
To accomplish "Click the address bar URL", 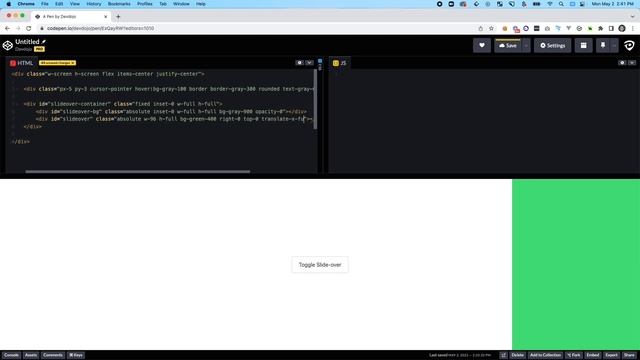I will tap(100, 28).
